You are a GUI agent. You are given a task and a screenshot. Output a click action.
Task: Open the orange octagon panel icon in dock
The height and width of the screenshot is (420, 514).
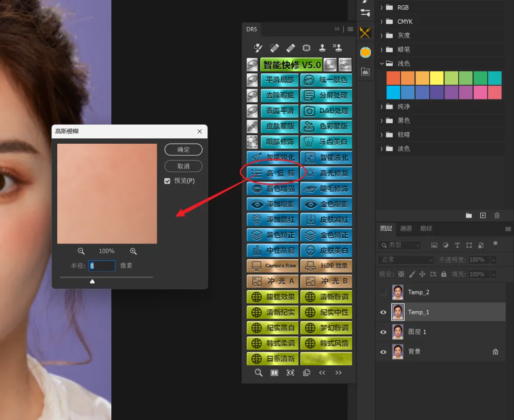pyautogui.click(x=365, y=52)
